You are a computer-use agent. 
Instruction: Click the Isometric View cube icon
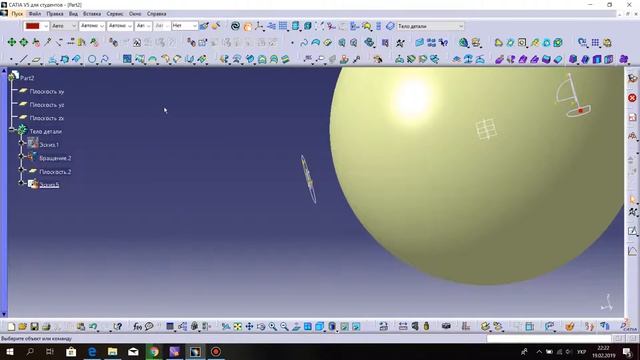320,327
